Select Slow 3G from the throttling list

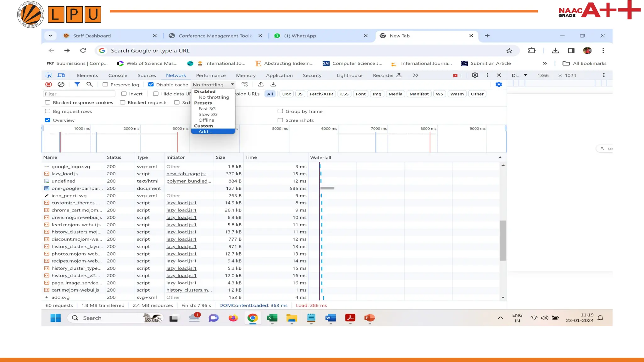point(208,114)
